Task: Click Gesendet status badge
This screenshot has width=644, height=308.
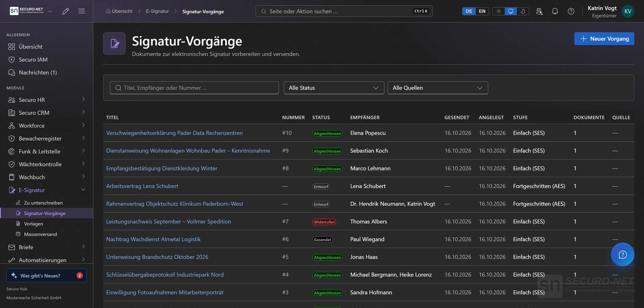Action: click(322, 240)
